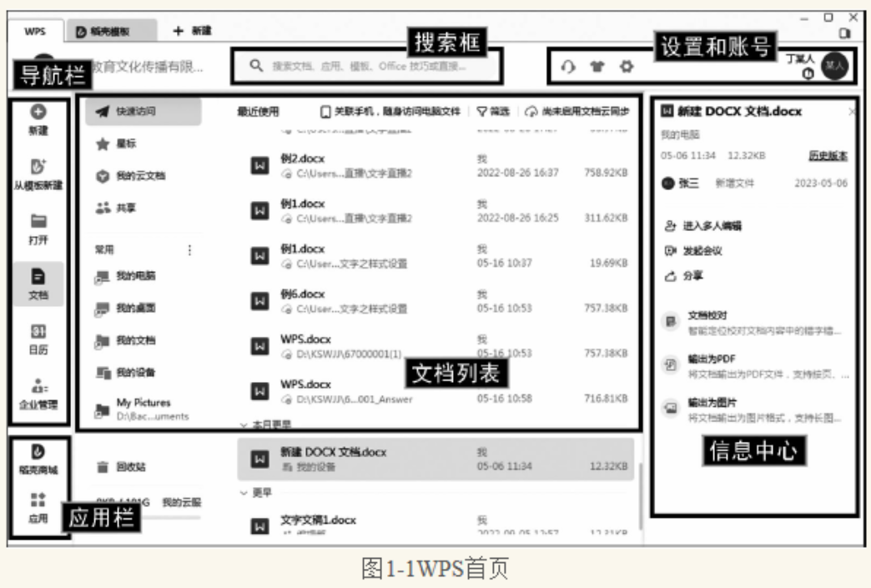Open 我的云文档
This screenshot has height=588, width=871.
click(130, 176)
